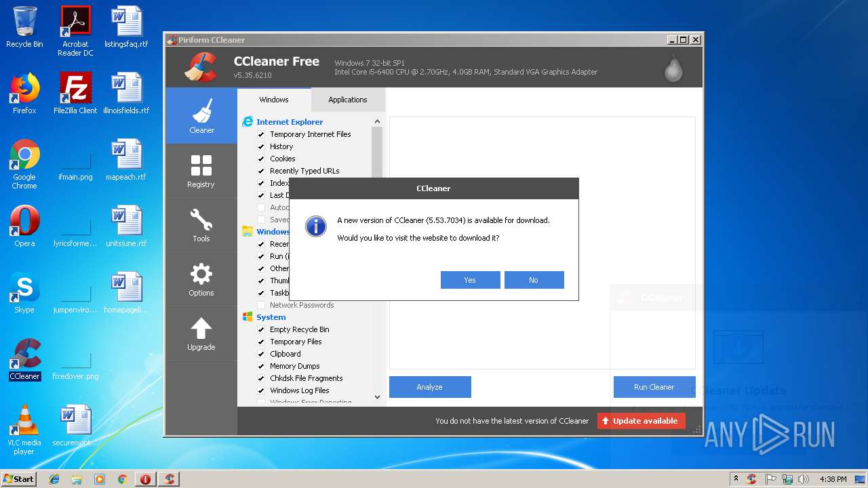Click Yes to download update
Screen dimensions: 868x488
pos(470,280)
